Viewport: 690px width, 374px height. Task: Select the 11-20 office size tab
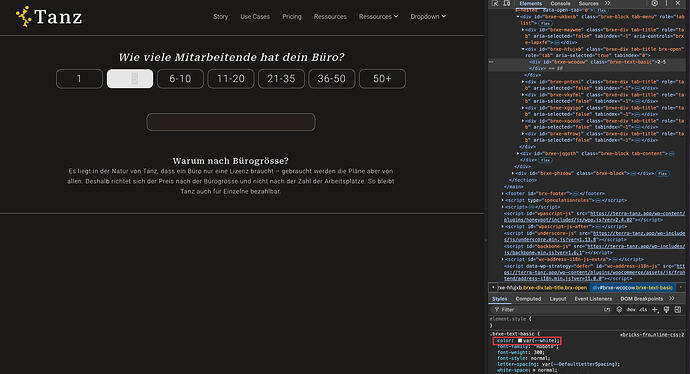[231, 79]
